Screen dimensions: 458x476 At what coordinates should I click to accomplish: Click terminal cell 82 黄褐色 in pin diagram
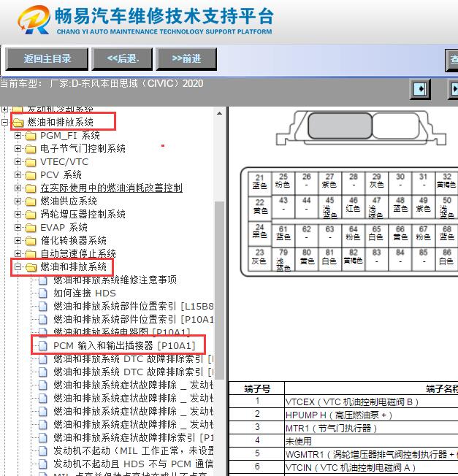[354, 259]
